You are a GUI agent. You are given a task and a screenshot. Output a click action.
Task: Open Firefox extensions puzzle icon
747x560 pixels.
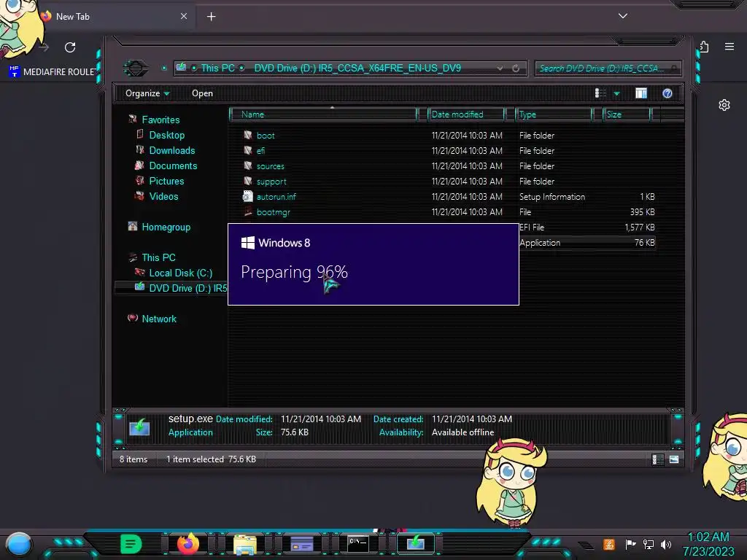704,47
